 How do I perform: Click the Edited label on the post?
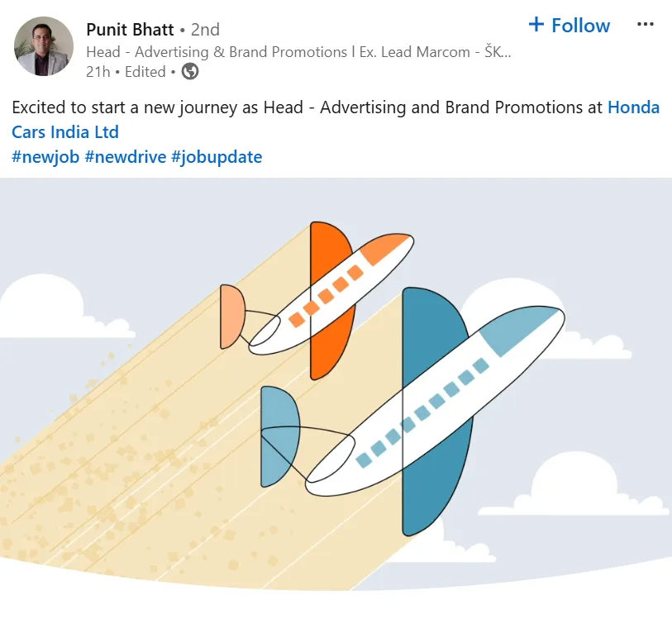coord(145,72)
